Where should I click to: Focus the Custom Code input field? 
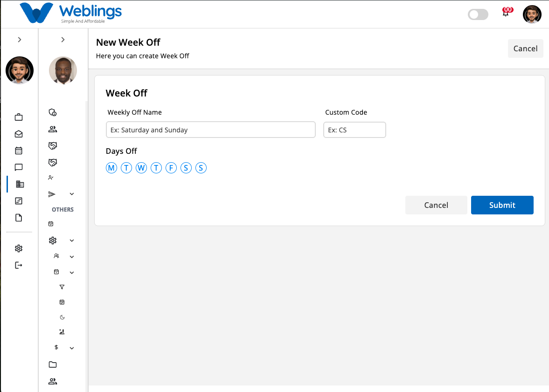click(x=354, y=130)
